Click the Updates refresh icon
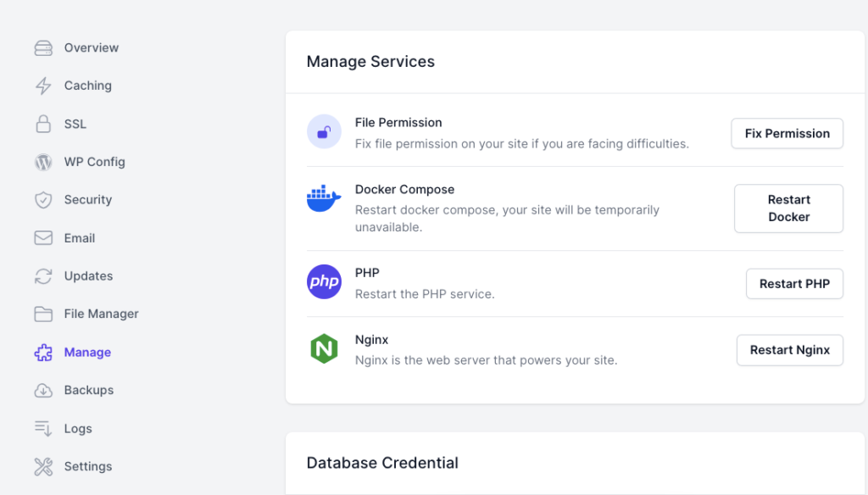 (43, 276)
